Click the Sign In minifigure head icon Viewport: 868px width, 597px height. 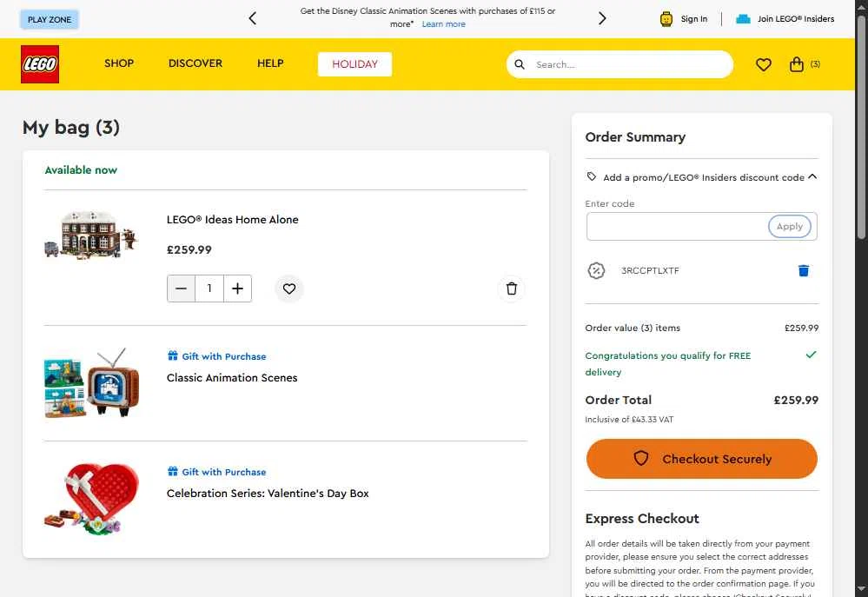point(666,19)
